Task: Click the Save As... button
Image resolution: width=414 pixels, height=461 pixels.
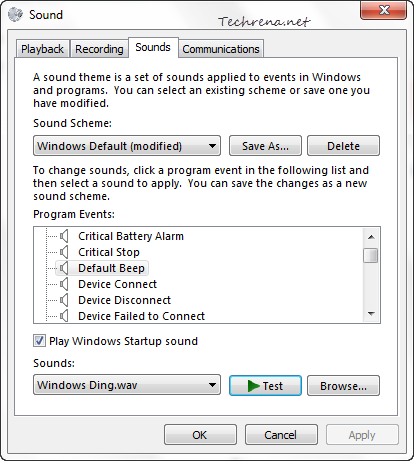Action: [265, 146]
